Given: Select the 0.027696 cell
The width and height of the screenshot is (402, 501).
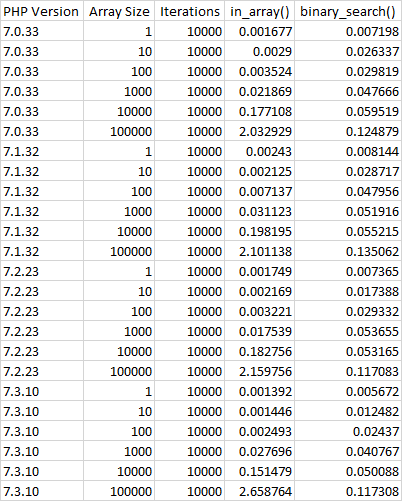Looking at the screenshot, I should click(260, 451).
